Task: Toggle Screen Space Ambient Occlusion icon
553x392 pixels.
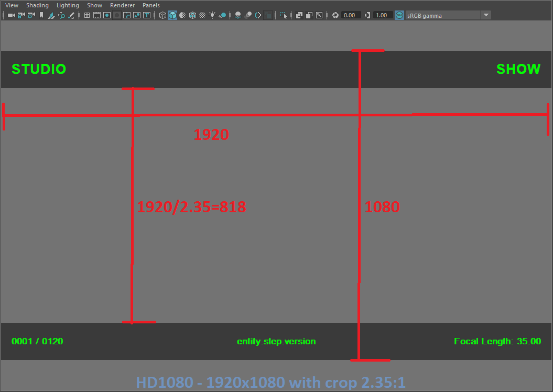Action: click(238, 15)
